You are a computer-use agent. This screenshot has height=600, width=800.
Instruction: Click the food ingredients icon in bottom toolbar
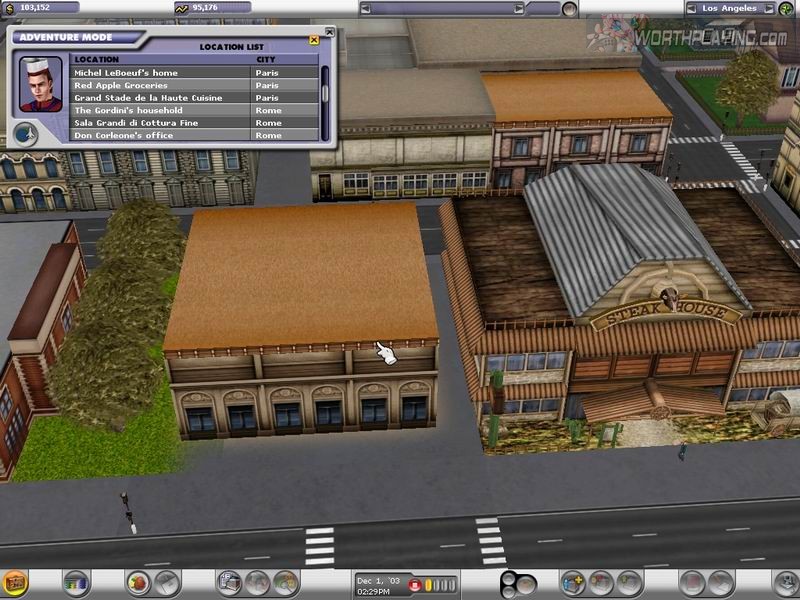(138, 582)
